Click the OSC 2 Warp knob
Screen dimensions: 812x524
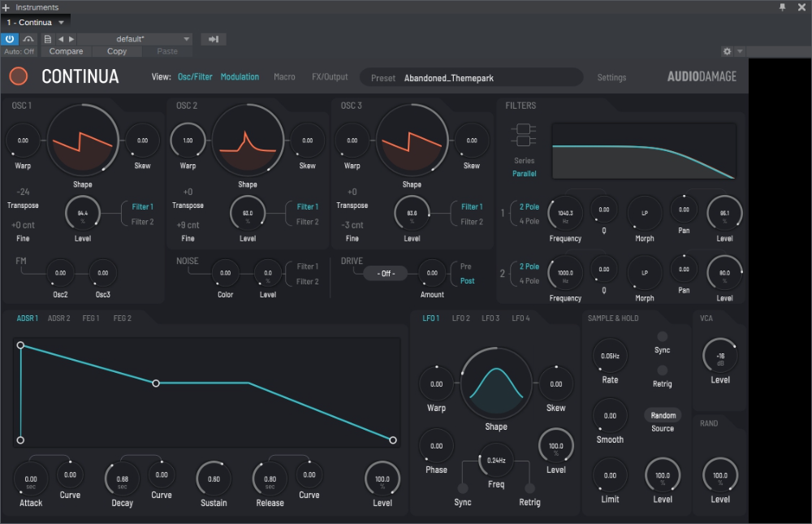pyautogui.click(x=188, y=141)
